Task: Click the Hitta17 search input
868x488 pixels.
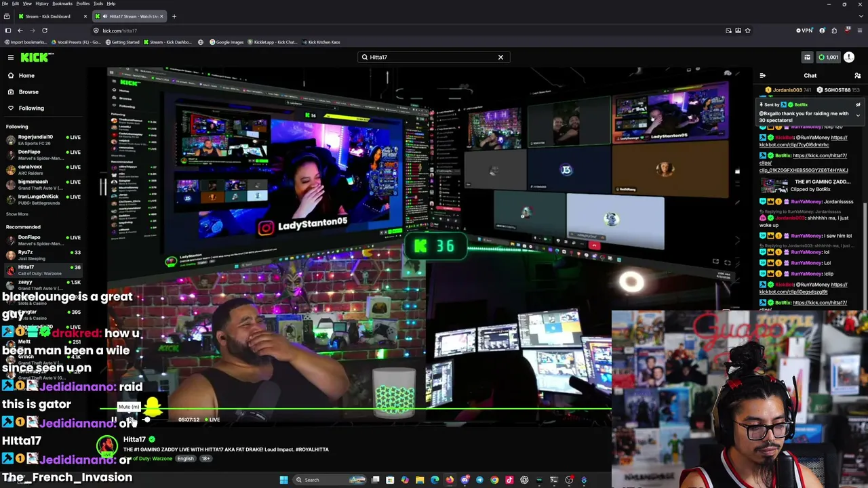Action: 433,57
